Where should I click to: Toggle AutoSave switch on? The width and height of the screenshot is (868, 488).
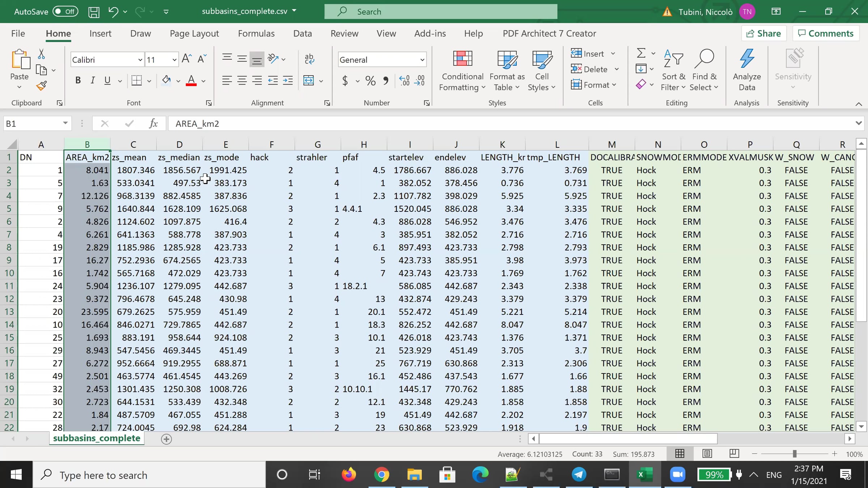[65, 12]
